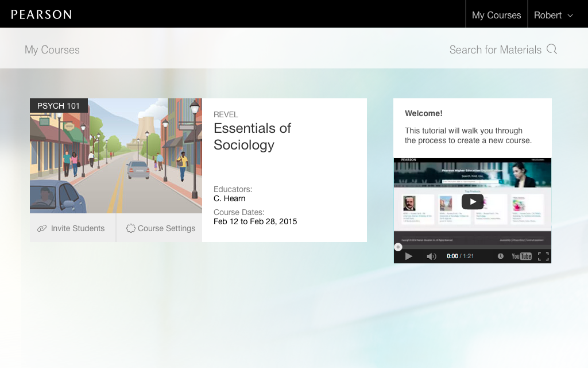Click the 0:00 / 1:21 time display
Screen dimensions: 588x368
pos(460,256)
